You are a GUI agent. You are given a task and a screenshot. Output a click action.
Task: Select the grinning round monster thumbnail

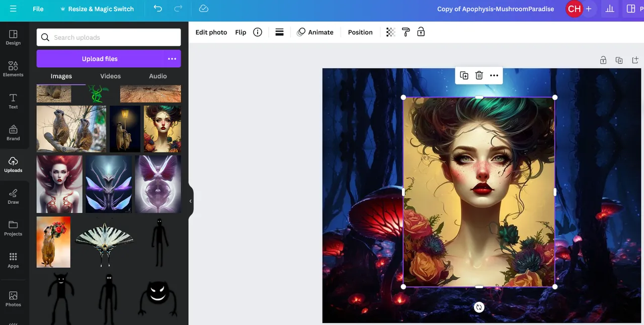coord(158,298)
